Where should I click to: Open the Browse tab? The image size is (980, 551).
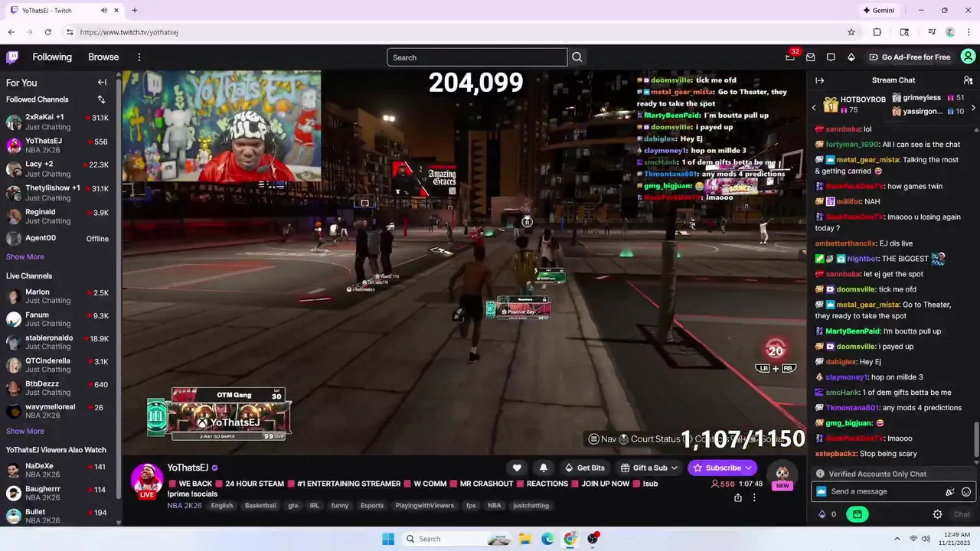point(103,57)
